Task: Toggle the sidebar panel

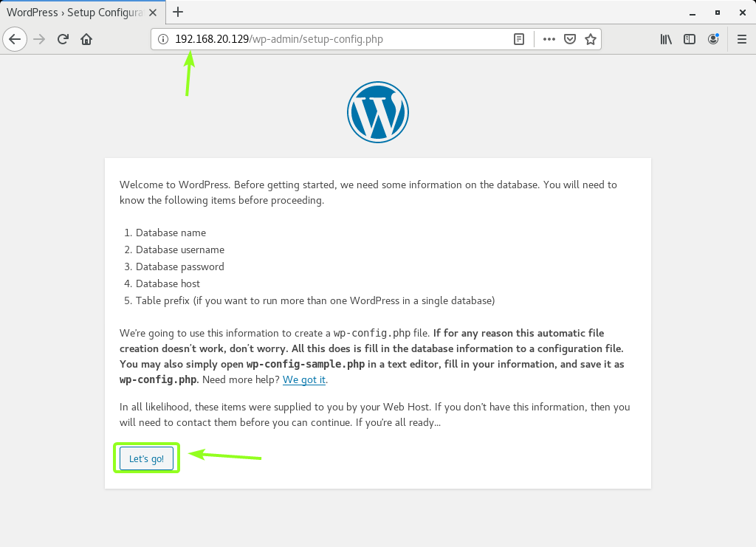Action: coord(690,39)
